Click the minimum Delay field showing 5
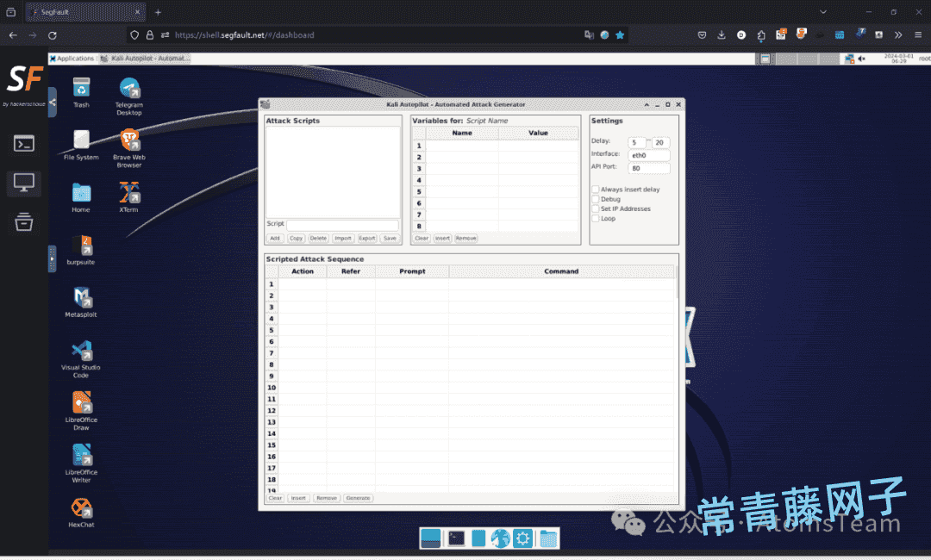The image size is (931, 560). [x=636, y=142]
